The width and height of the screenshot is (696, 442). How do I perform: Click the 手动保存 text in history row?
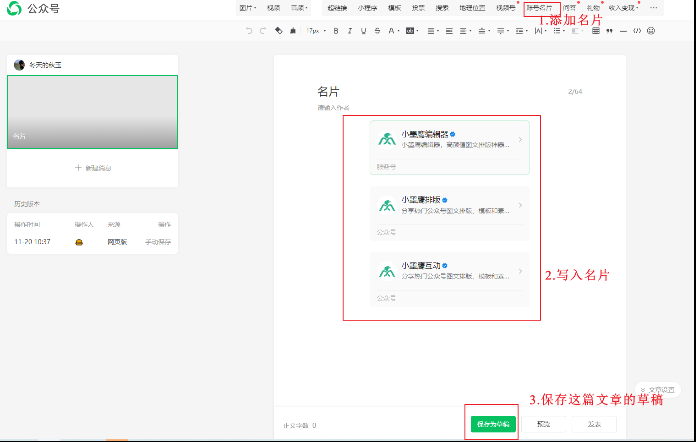(158, 242)
